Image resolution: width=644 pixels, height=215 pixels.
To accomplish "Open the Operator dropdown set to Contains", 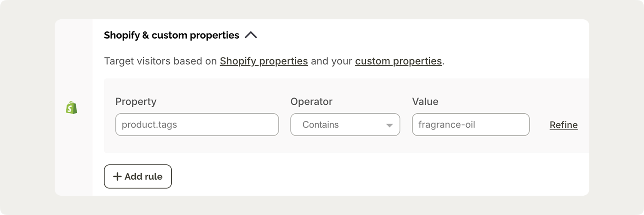I will coord(345,125).
